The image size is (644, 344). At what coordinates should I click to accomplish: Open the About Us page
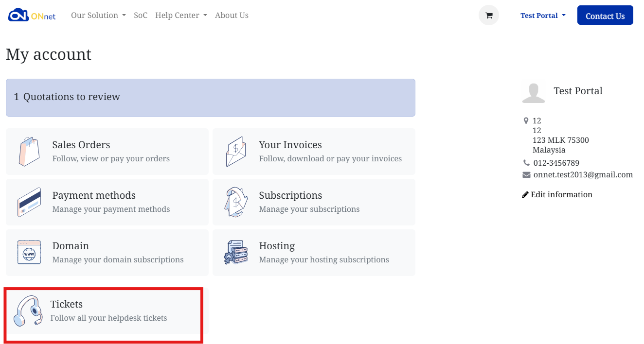232,16
